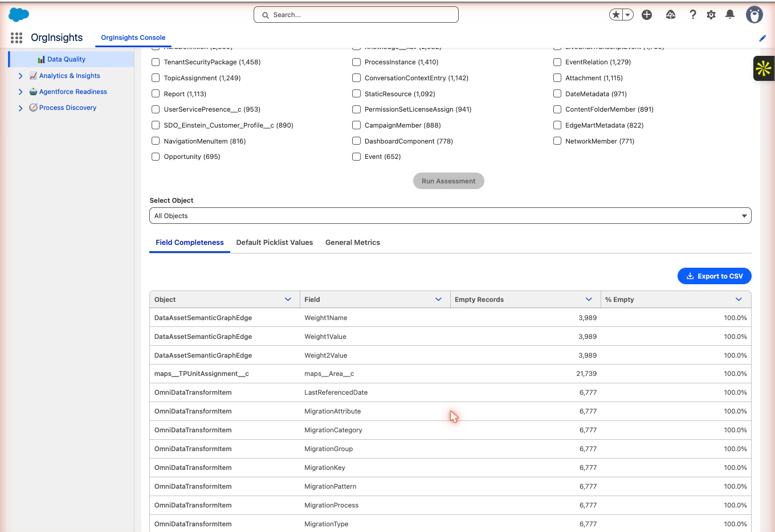Check the ProcessInstance checkbox
This screenshot has width=775, height=532.
[356, 62]
